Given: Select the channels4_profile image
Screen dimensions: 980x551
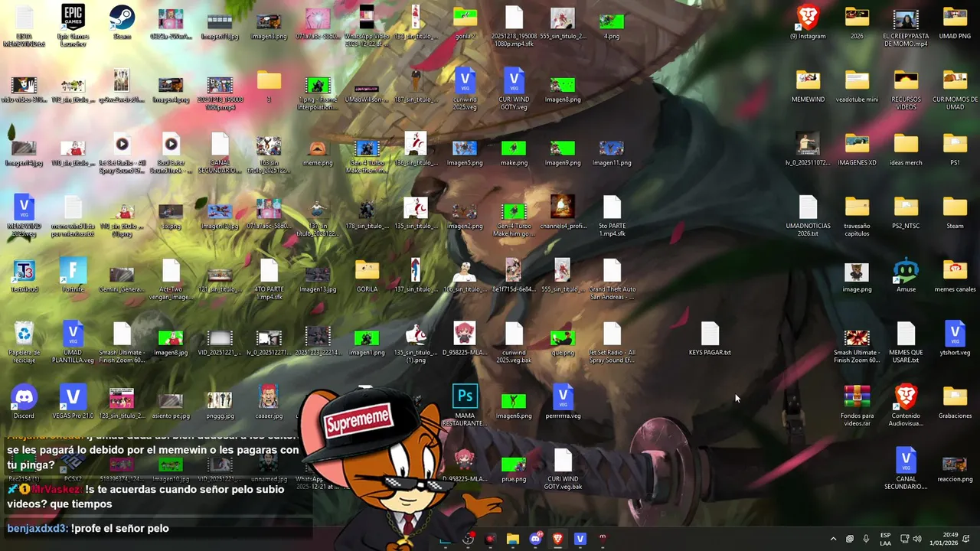Looking at the screenshot, I should [x=563, y=213].
